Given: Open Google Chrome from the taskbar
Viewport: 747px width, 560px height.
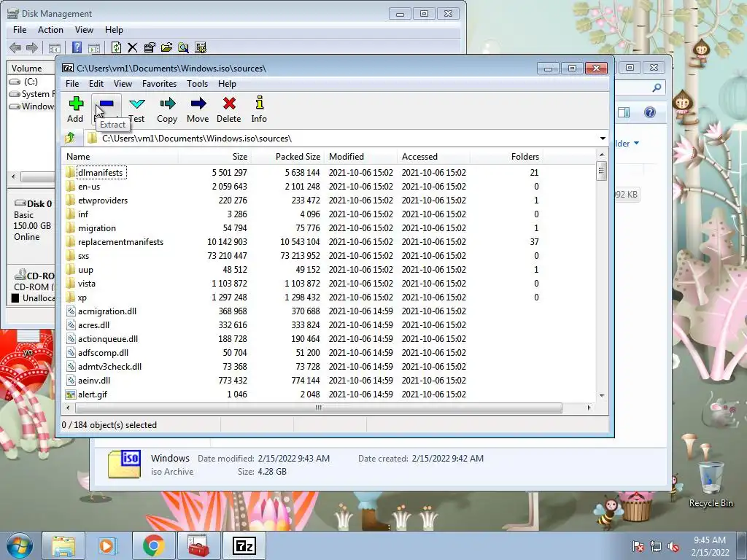Looking at the screenshot, I should (153, 545).
